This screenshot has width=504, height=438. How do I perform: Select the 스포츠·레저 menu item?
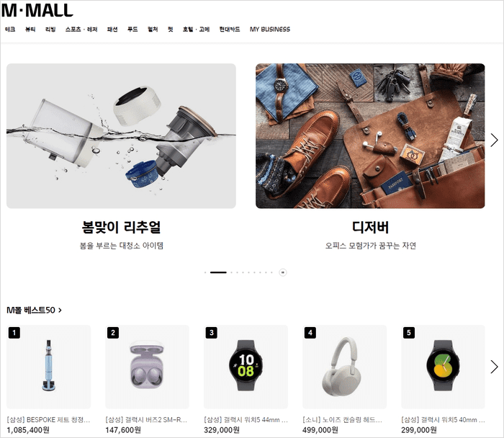click(81, 30)
